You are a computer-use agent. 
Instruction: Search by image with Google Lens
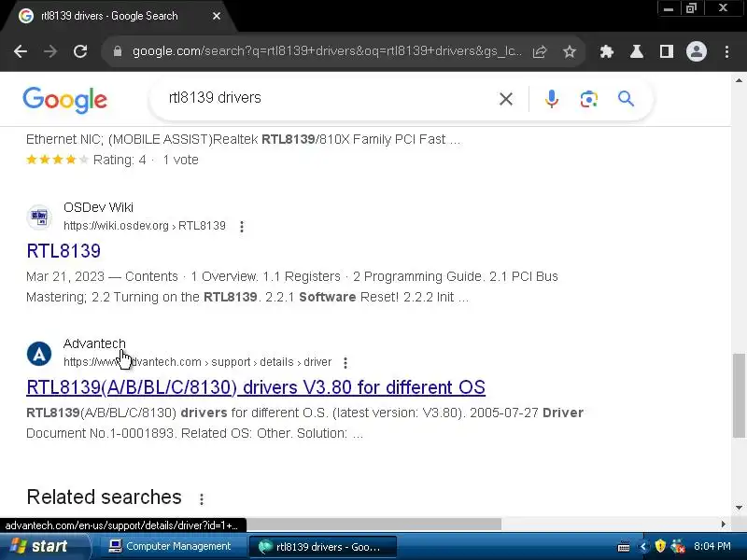click(x=589, y=99)
